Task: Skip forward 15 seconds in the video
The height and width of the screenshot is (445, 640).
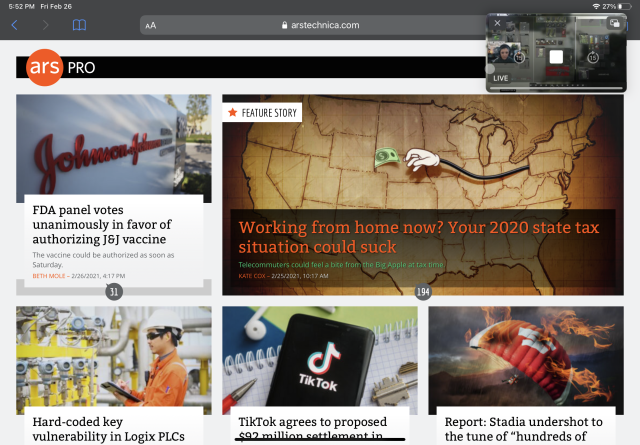Action: (x=593, y=57)
